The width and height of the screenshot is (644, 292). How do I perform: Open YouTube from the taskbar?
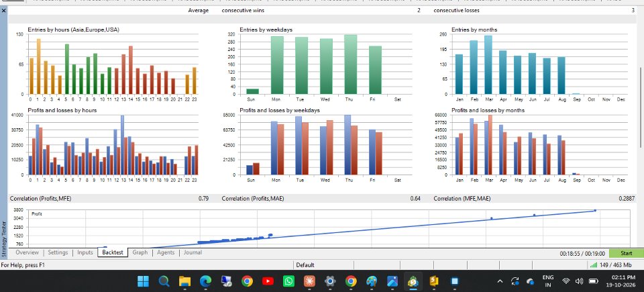click(x=268, y=281)
